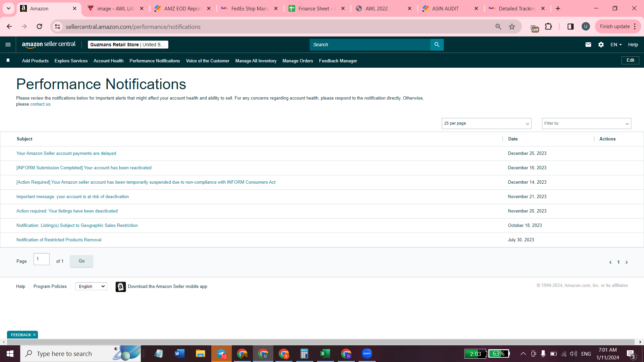Open the settings gear icon
The width and height of the screenshot is (644, 362).
[x=601, y=45]
